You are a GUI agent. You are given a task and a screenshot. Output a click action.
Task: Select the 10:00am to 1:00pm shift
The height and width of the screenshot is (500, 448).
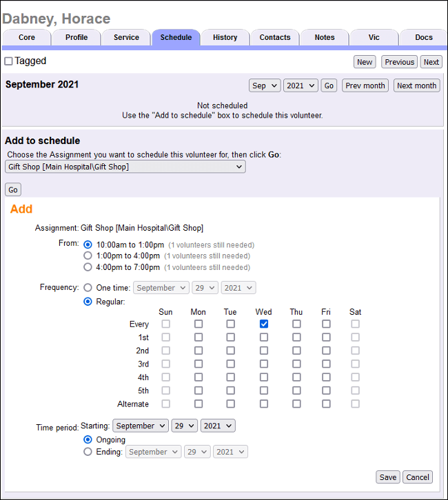(x=88, y=244)
